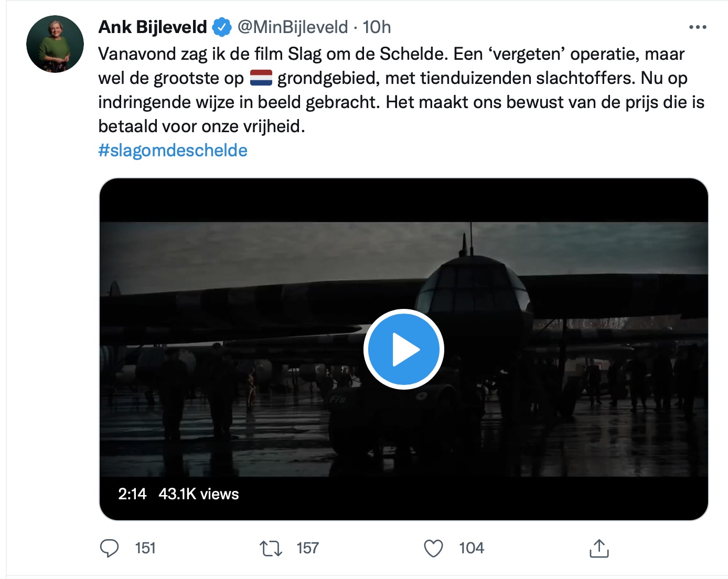The width and height of the screenshot is (728, 579).
Task: Click the blue verified badge
Action: point(222,27)
